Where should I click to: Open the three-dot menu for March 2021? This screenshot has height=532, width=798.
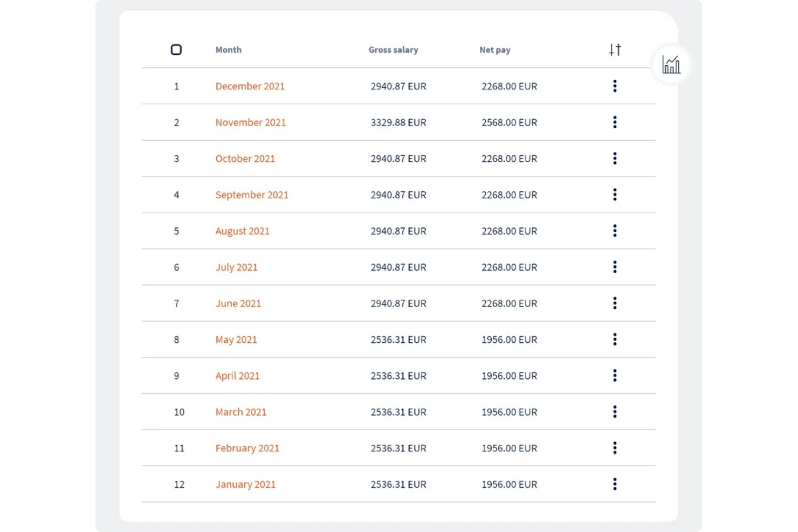pos(615,412)
